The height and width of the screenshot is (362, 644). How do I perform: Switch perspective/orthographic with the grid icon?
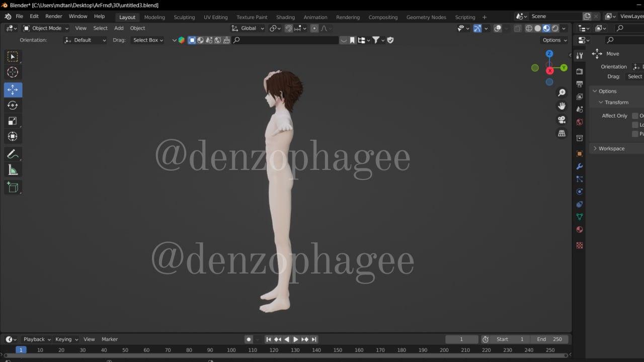(561, 133)
